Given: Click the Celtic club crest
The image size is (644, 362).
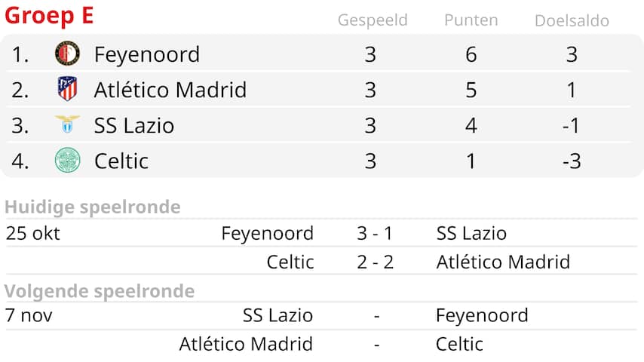Looking at the screenshot, I should pos(67,160).
